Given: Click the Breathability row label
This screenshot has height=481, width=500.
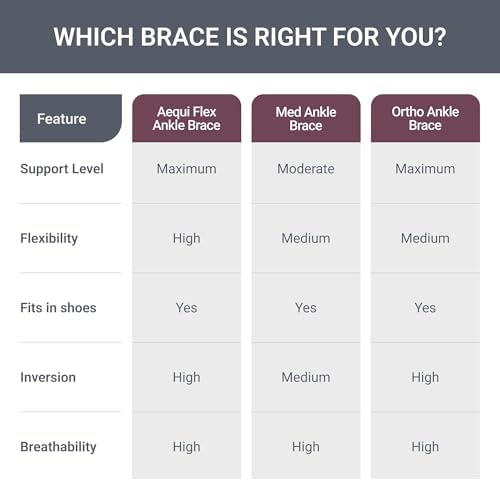Looking at the screenshot, I should [x=58, y=447].
